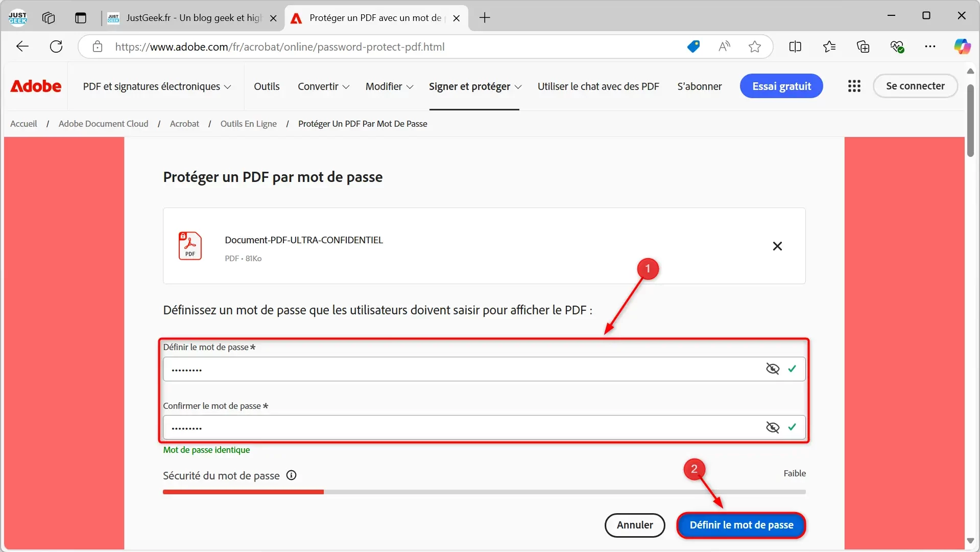
Task: Click the browser address bar URL
Action: 280,47
